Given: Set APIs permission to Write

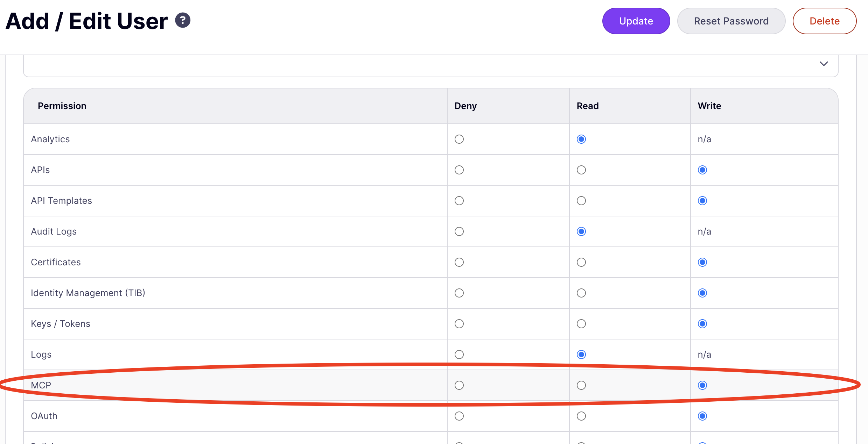Looking at the screenshot, I should click(702, 170).
